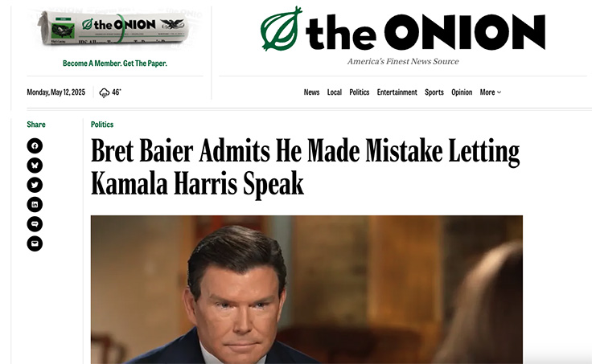The width and height of the screenshot is (592, 364).
Task: Navigate to Entertainment section
Action: click(x=397, y=92)
